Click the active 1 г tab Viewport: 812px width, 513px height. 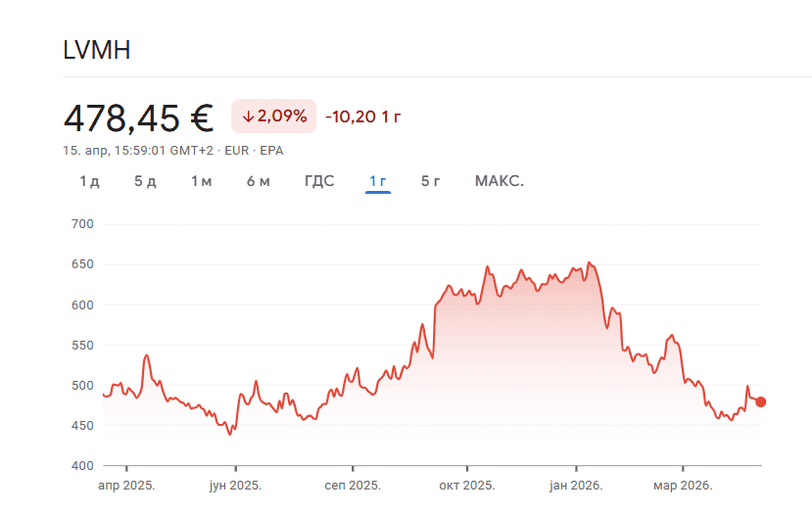tap(378, 181)
